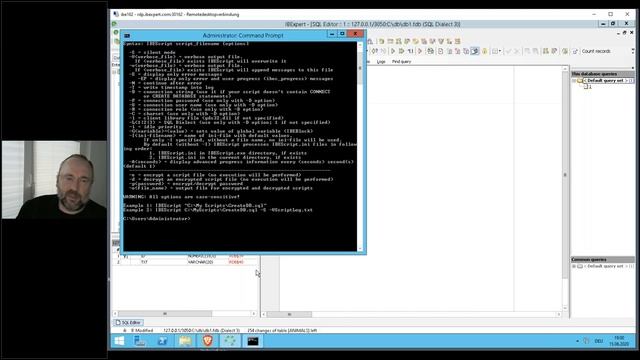Click left panel horizontal scrollbar thumb

165,313
